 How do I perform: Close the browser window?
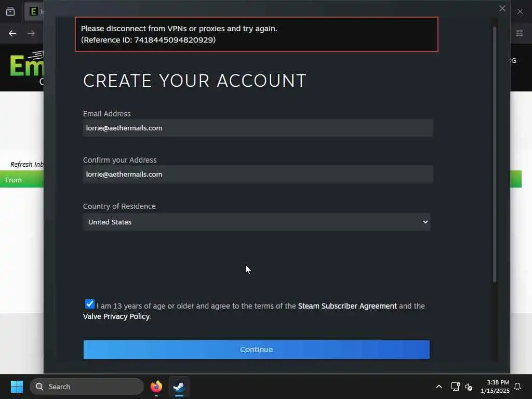tap(520, 11)
